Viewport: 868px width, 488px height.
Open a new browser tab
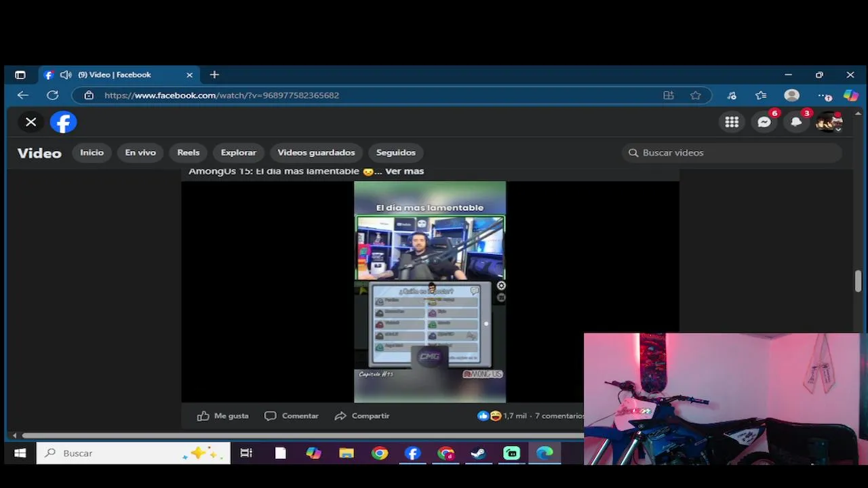tap(214, 75)
